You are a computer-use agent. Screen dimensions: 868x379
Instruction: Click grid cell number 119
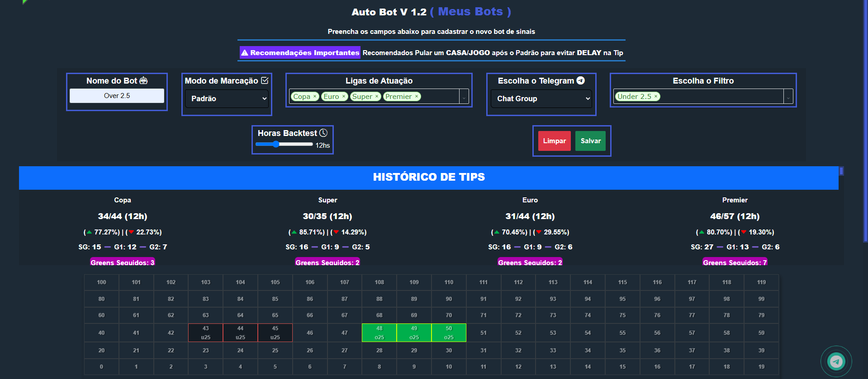(761, 282)
